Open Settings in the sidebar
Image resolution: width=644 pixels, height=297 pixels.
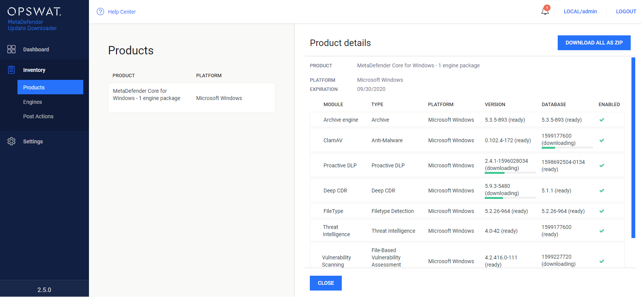point(33,141)
